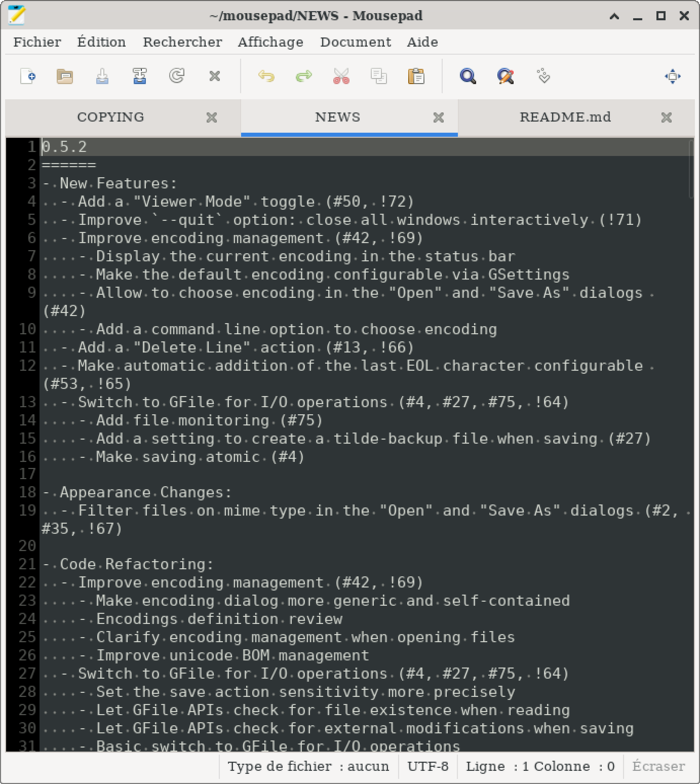This screenshot has height=784, width=700.
Task: Close the NEWS tab
Action: pyautogui.click(x=438, y=117)
